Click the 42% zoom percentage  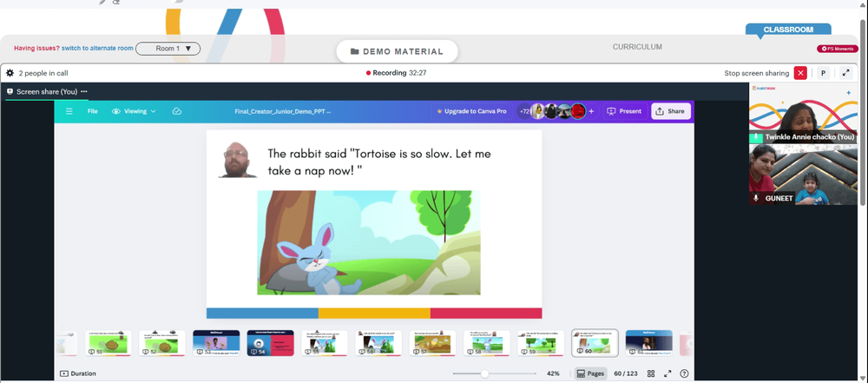point(552,373)
